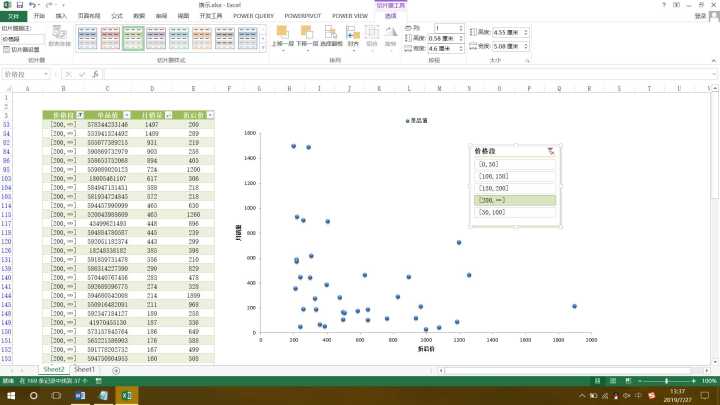Image resolution: width=720 pixels, height=405 pixels.
Task: Open the 文件 (File) menu
Action: [13, 16]
